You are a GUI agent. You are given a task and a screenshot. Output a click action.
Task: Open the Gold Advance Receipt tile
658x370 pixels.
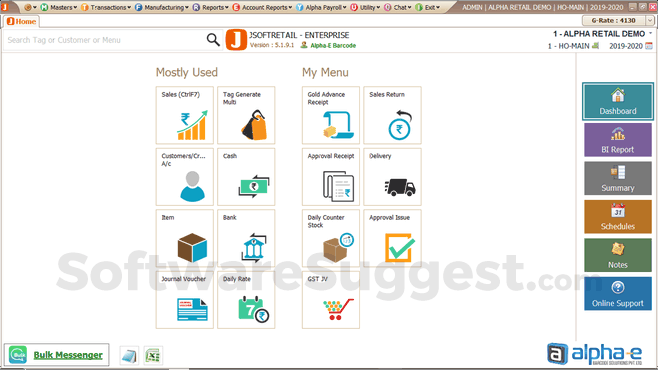coord(331,115)
